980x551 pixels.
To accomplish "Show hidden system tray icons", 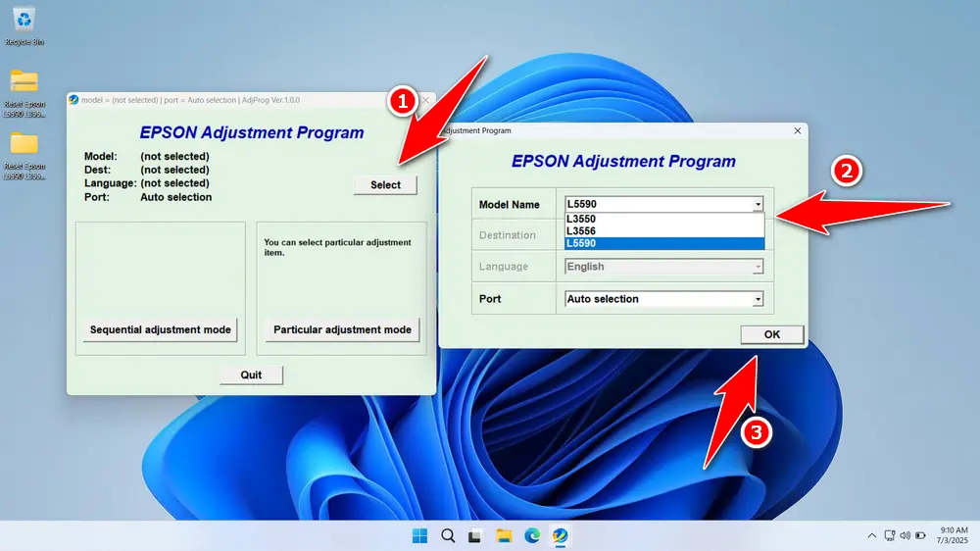I will [x=872, y=536].
